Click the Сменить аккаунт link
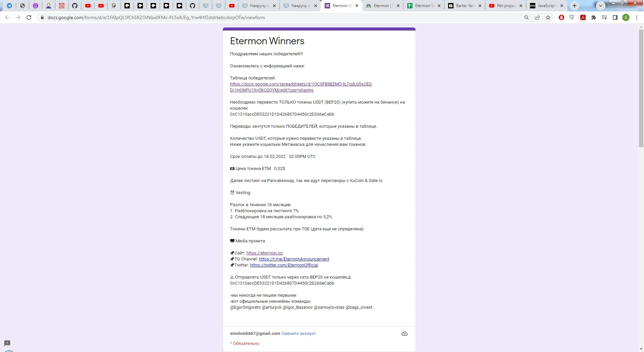Viewport: 644px width, 352px height. tap(299, 334)
